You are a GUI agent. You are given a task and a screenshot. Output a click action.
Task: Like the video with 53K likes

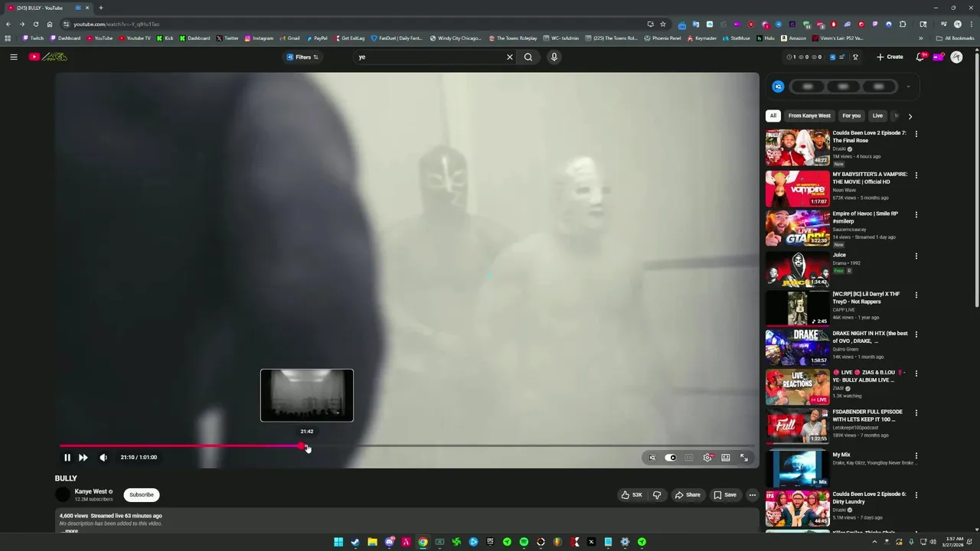[632, 495]
